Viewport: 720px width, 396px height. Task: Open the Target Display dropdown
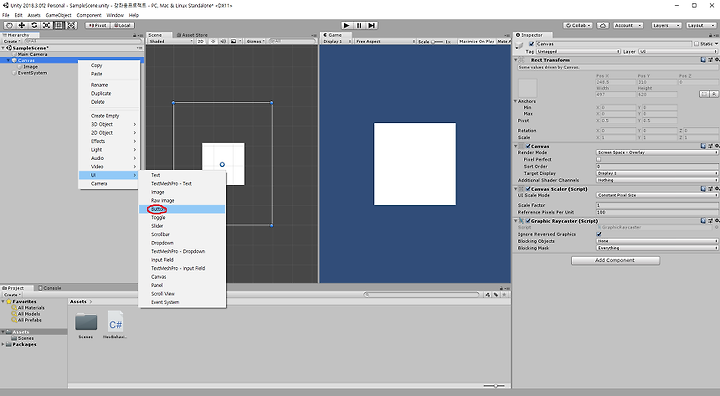(657, 173)
